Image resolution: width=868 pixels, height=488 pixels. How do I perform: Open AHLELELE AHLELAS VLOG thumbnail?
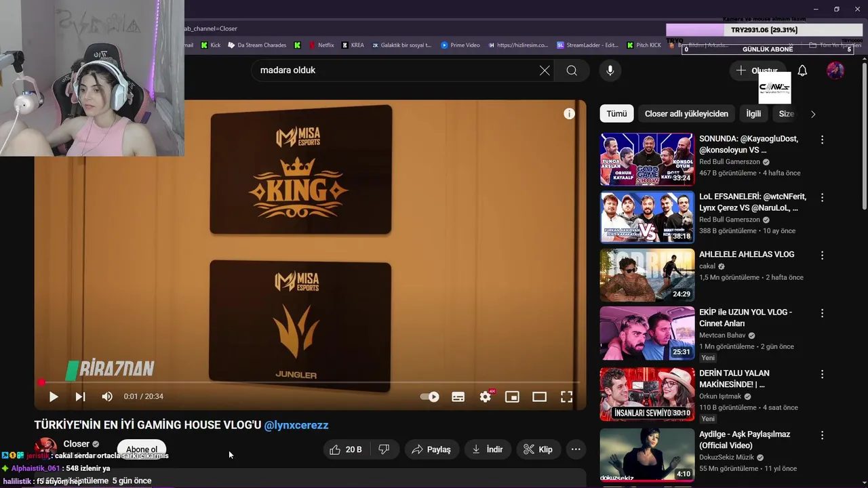pyautogui.click(x=647, y=275)
